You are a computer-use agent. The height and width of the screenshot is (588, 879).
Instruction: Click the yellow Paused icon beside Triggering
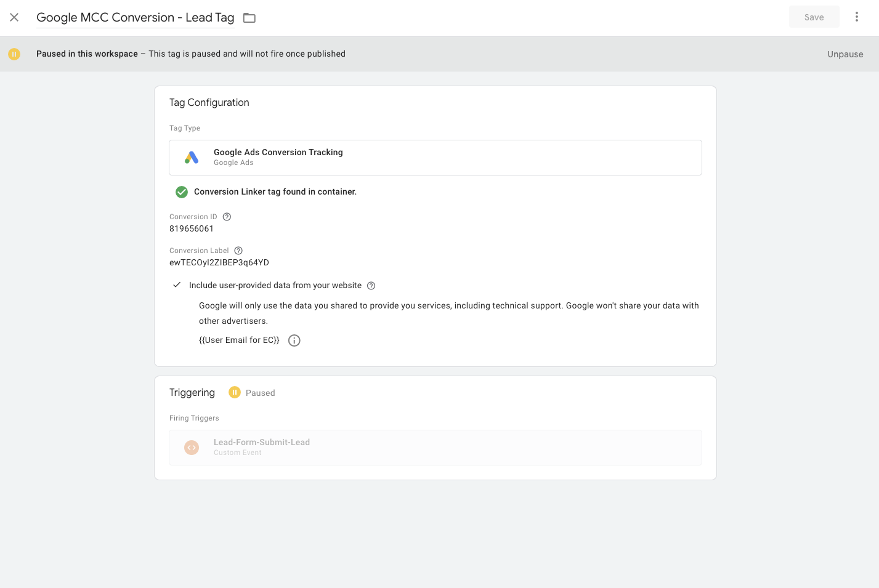235,392
